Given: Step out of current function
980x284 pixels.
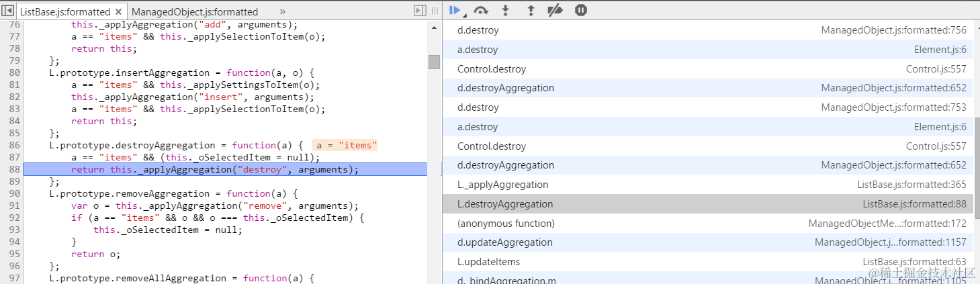Looking at the screenshot, I should 531,10.
